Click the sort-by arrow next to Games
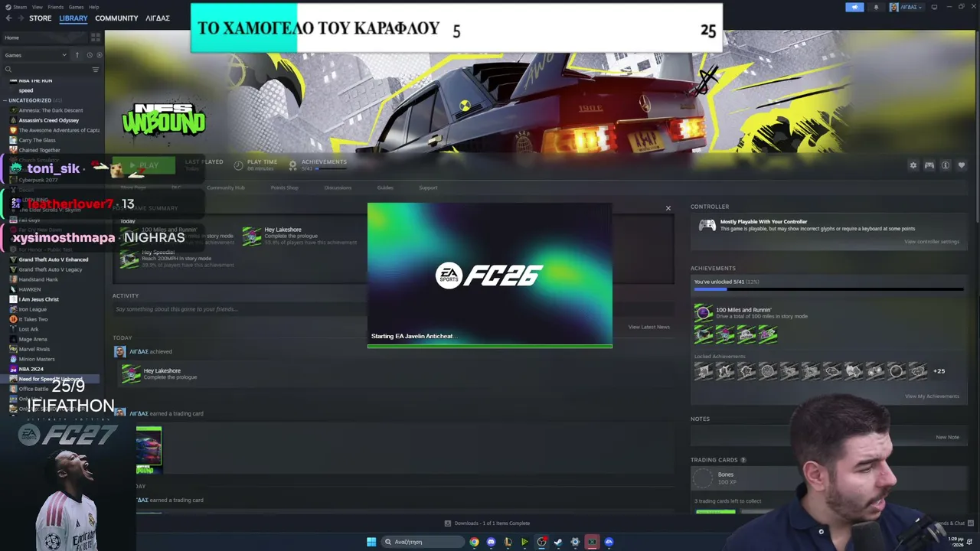The image size is (980, 551). 77,55
